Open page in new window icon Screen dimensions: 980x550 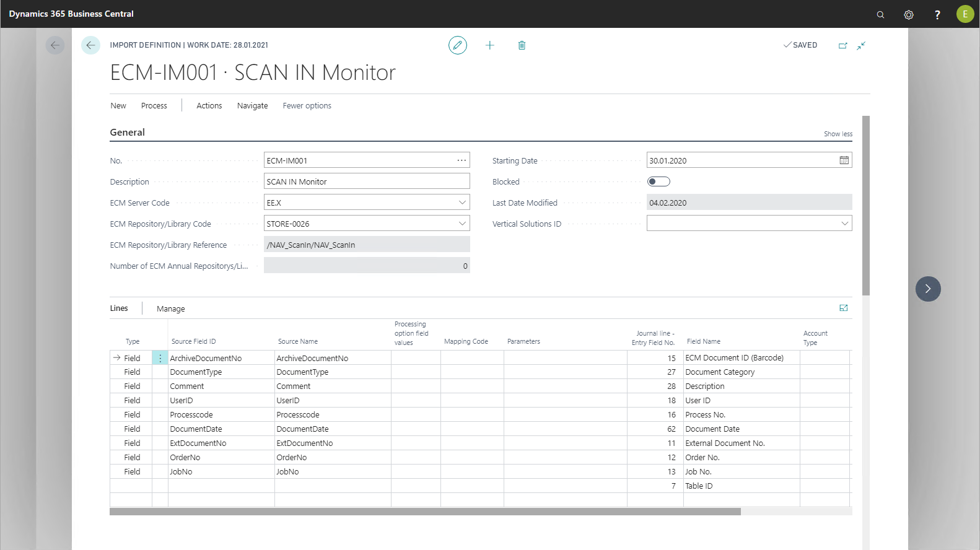click(842, 45)
